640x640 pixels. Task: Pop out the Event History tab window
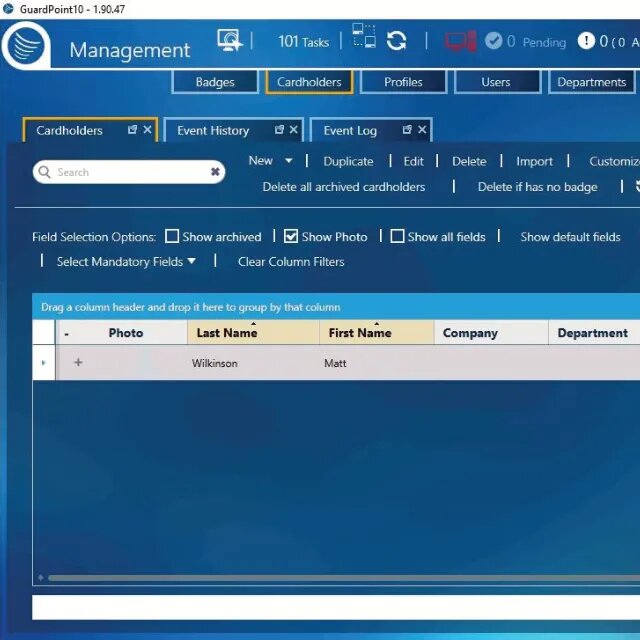tap(279, 130)
